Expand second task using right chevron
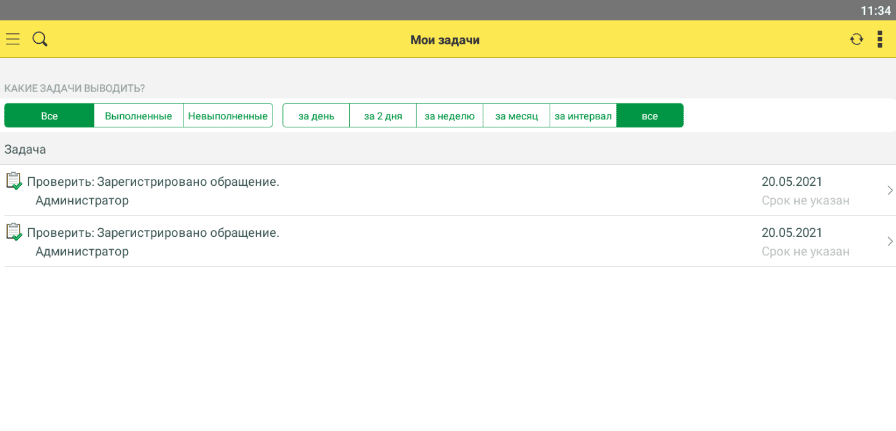This screenshot has width=896, height=431. (x=889, y=241)
